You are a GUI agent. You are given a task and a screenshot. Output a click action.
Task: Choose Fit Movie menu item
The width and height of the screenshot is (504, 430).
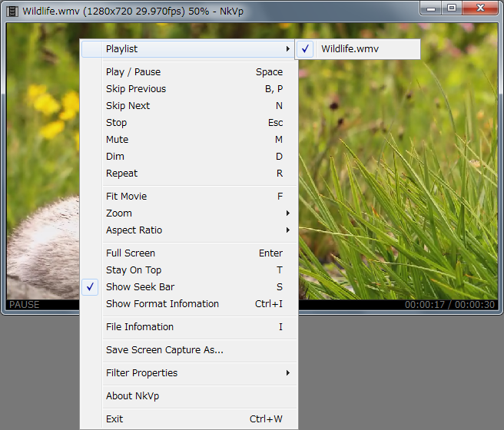click(x=188, y=197)
